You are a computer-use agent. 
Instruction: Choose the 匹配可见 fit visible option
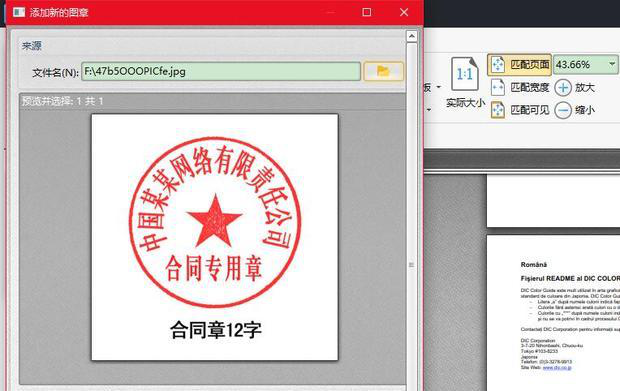(x=520, y=110)
